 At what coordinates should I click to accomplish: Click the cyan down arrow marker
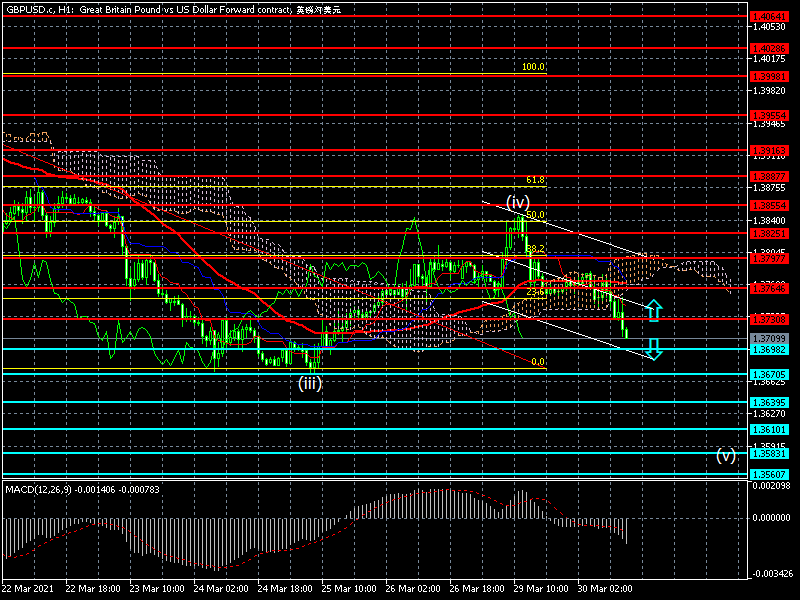coord(653,349)
